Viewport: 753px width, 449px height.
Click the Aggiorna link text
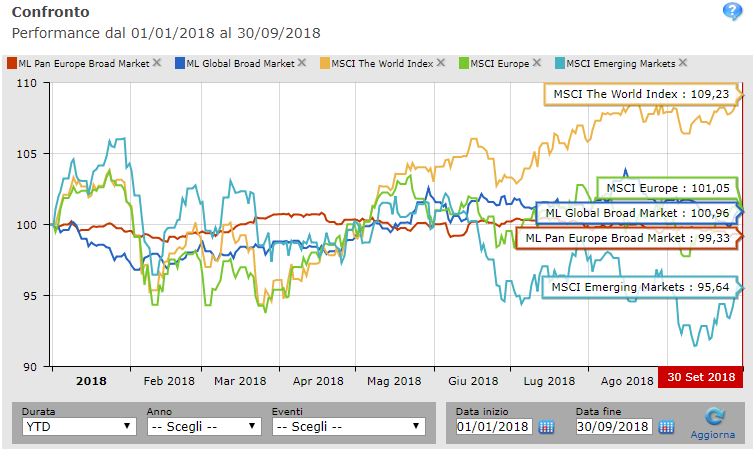(713, 435)
